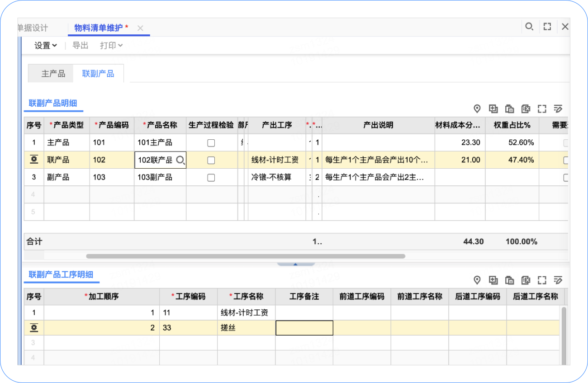Click expand-view icon above 联副产品工序明细 table

pyautogui.click(x=542, y=280)
